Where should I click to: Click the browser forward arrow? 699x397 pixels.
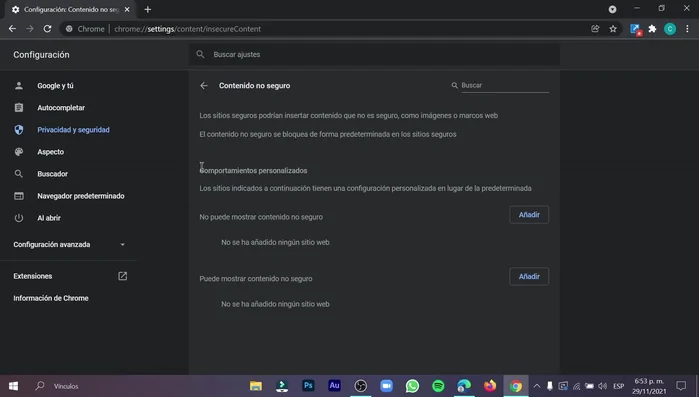pyautogui.click(x=30, y=29)
